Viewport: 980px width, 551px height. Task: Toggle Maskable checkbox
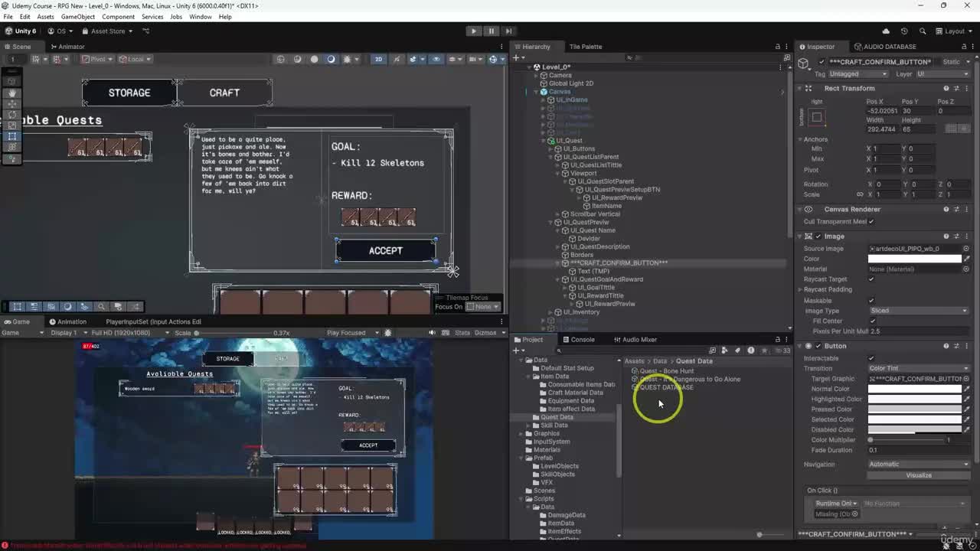point(871,301)
